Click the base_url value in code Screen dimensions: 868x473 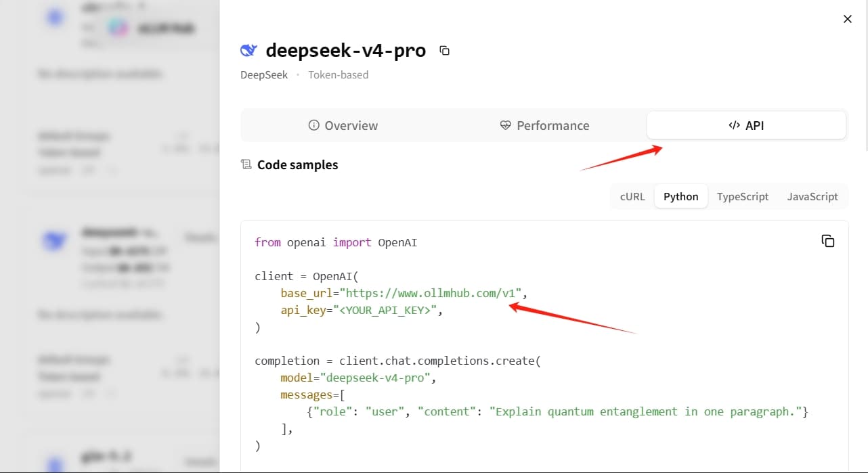pos(431,293)
